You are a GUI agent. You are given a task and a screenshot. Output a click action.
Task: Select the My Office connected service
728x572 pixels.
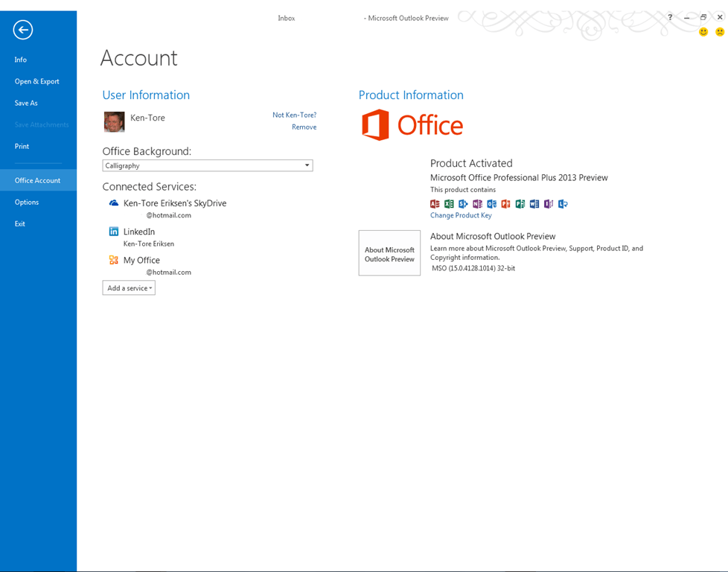tap(141, 260)
